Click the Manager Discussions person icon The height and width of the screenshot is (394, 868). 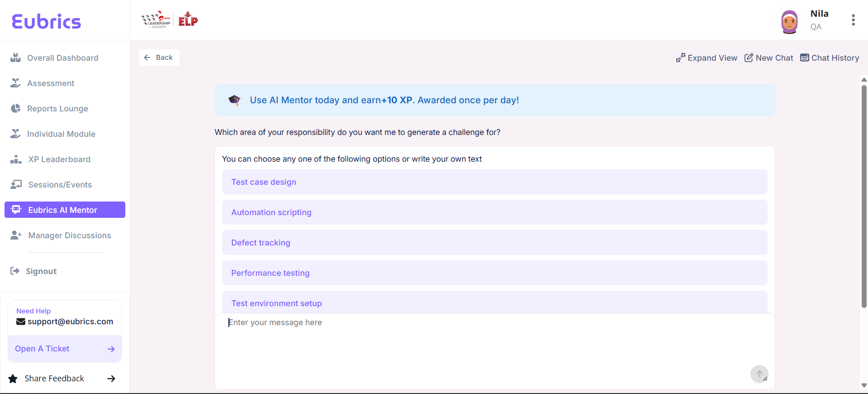(16, 235)
